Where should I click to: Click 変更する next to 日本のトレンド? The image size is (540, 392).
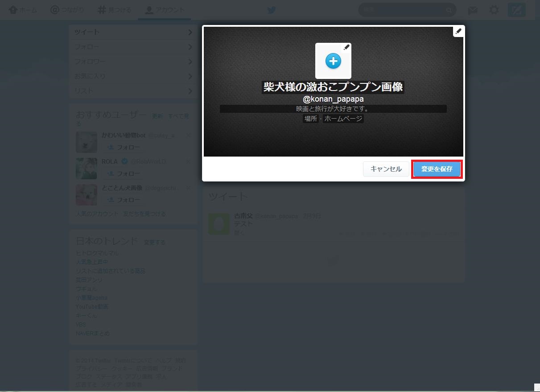pyautogui.click(x=154, y=242)
